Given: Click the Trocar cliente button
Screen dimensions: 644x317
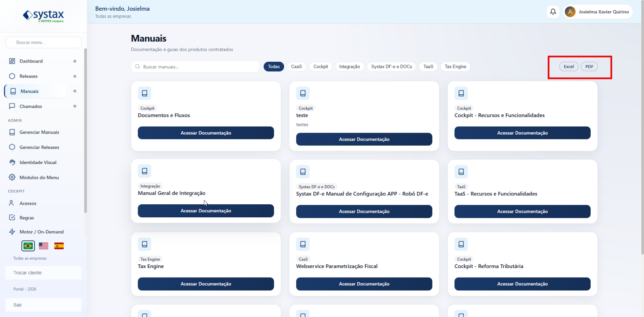Looking at the screenshot, I should 43,273.
